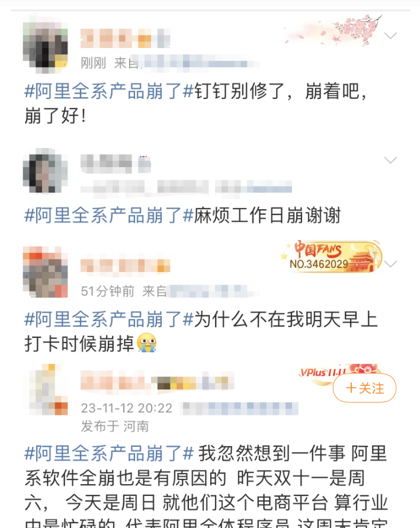Tap the China Fans NO.3462029 badge
This screenshot has height=528, width=420.
332,257
